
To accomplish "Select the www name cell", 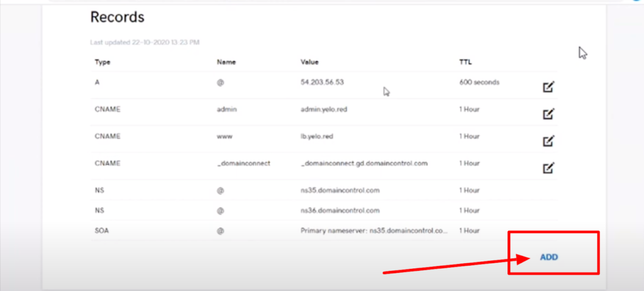I will click(x=224, y=136).
